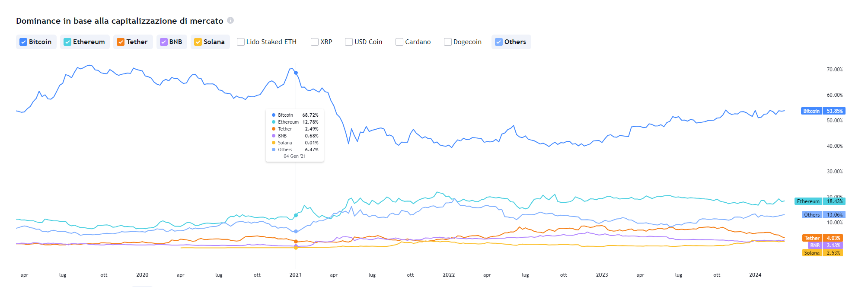The width and height of the screenshot is (868, 287).
Task: Click the Others 13.06% value label
Action: pos(823,215)
